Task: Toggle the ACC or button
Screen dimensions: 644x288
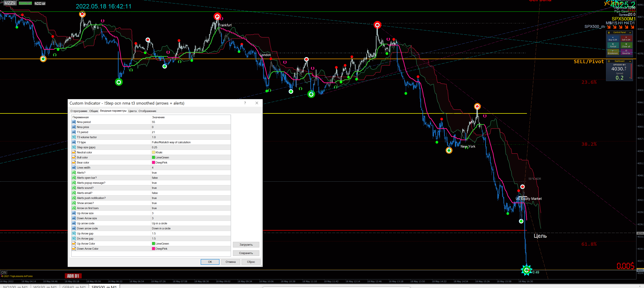Action: point(40,4)
